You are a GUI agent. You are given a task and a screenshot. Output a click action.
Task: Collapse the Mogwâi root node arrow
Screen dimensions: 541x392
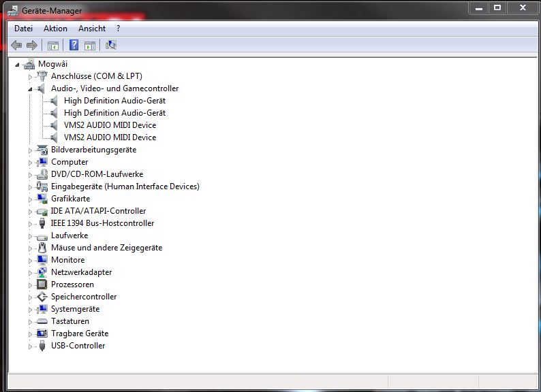tap(17, 65)
